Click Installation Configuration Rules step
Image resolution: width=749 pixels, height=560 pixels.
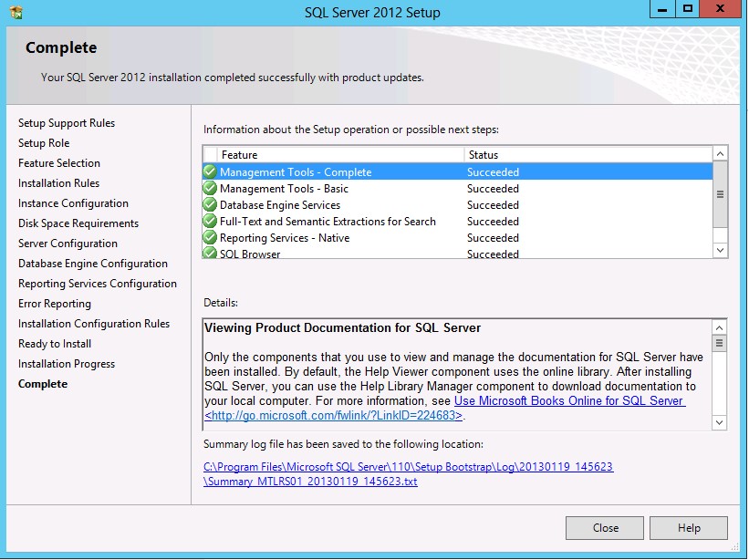tap(94, 324)
